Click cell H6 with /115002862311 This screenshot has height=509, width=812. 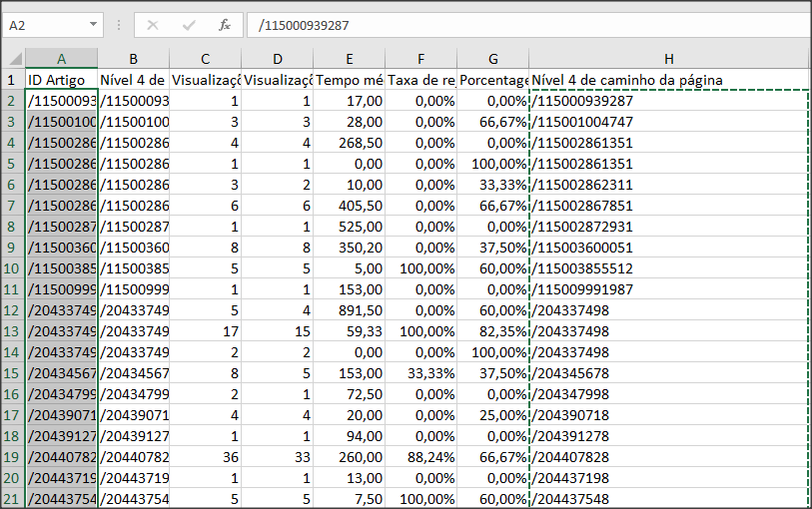point(669,185)
